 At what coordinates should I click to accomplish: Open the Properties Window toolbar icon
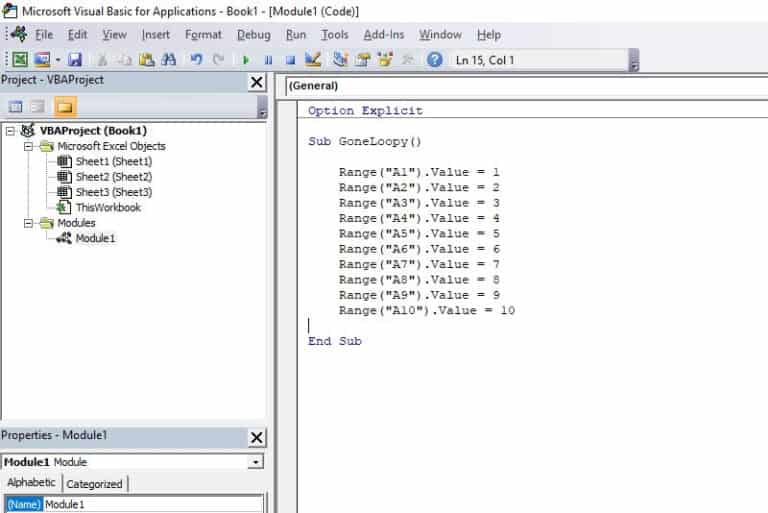[363, 60]
